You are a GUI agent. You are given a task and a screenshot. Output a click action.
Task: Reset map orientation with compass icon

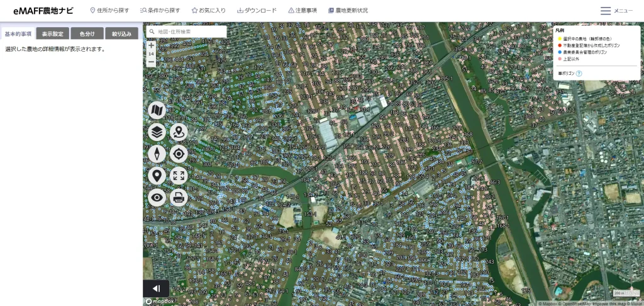pyautogui.click(x=157, y=154)
